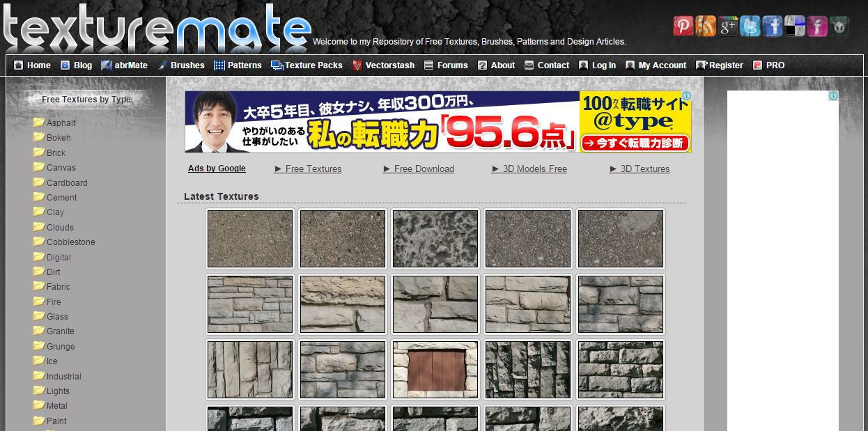Open the About navigation item
The image size is (868, 431).
pos(496,65)
